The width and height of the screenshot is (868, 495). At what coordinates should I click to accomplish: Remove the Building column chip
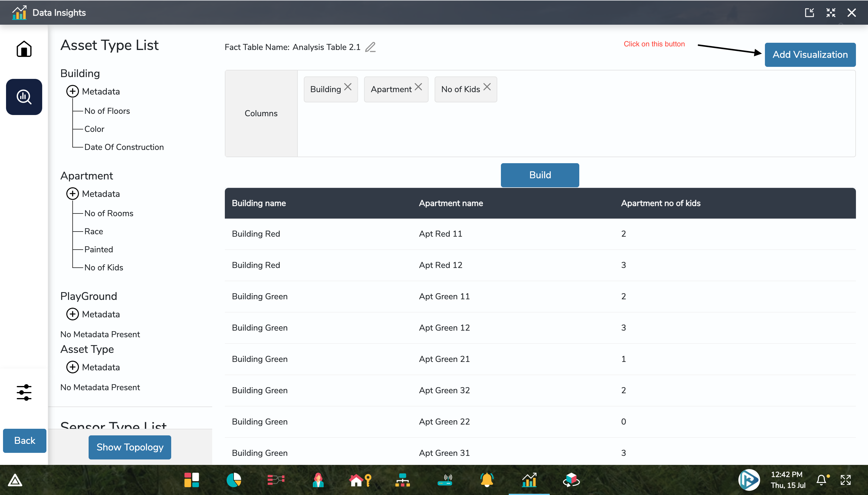348,87
